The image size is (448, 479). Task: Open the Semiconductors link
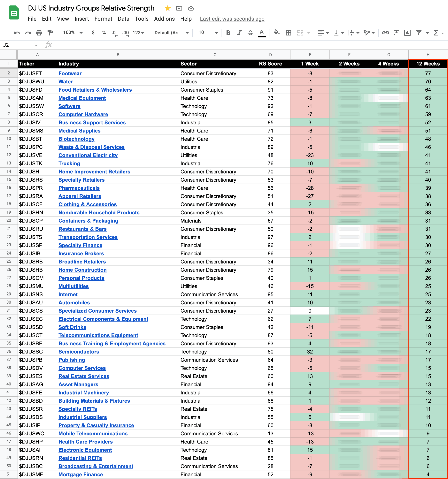pos(79,352)
